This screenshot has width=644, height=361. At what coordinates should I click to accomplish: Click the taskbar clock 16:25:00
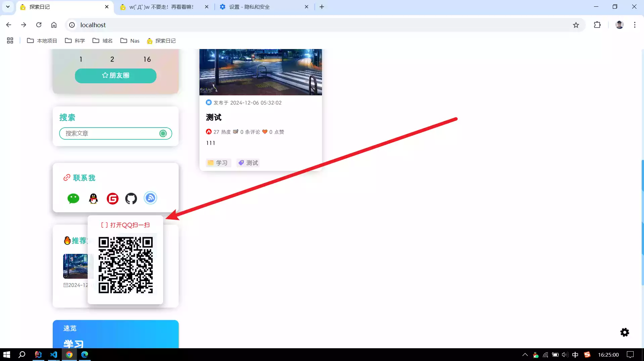608,355
